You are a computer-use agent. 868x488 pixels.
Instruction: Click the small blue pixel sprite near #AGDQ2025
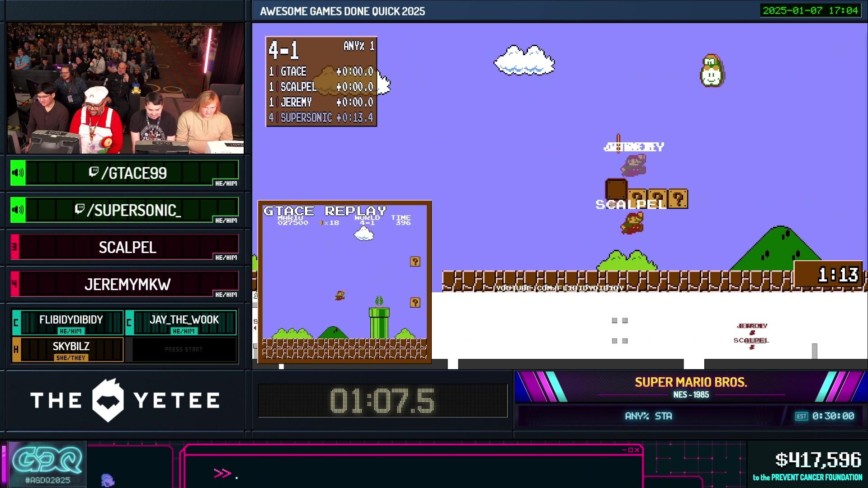tap(108, 480)
